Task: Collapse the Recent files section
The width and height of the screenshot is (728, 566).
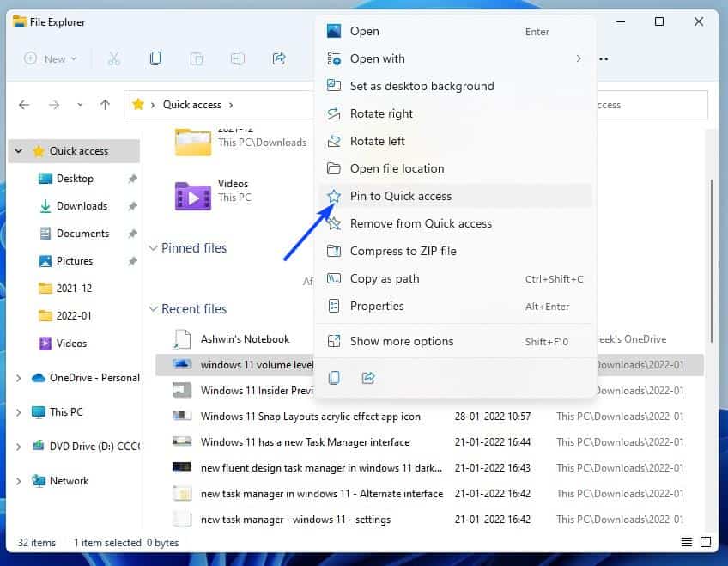Action: point(153,309)
